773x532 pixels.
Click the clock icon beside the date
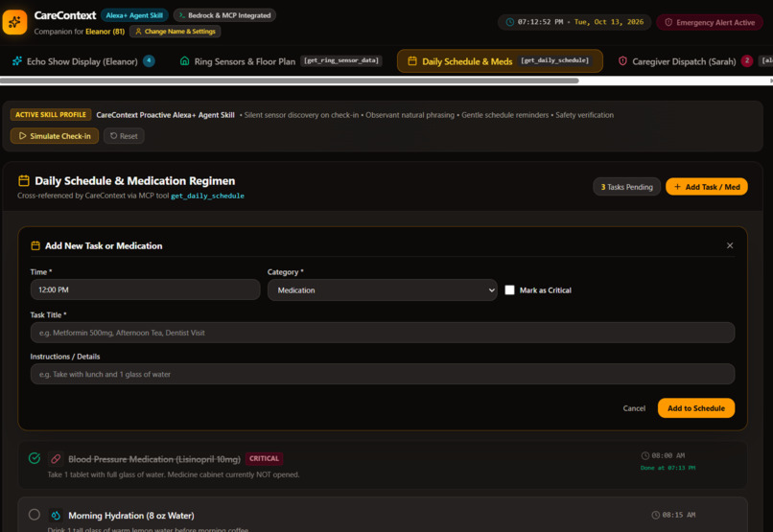pyautogui.click(x=510, y=22)
